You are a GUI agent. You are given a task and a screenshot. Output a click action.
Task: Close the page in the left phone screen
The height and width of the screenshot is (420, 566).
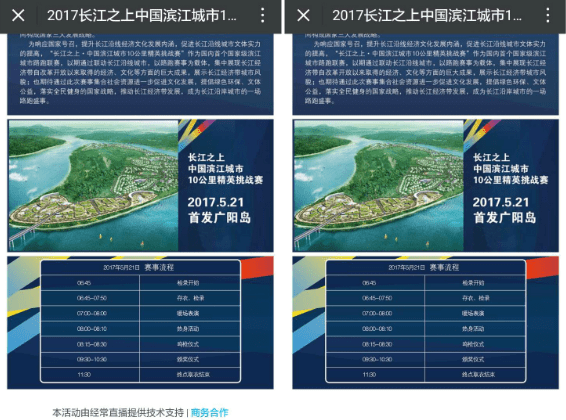pyautogui.click(x=18, y=16)
